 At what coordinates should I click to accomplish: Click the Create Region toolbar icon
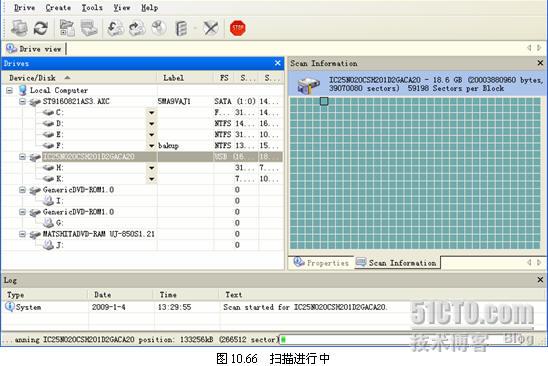(159, 28)
